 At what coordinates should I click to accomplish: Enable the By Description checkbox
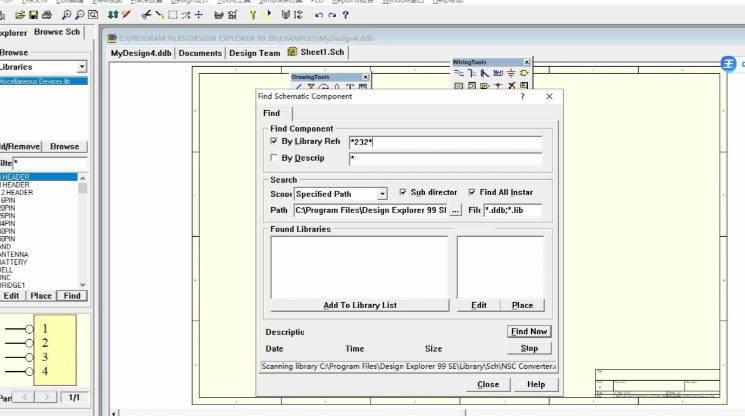pyautogui.click(x=275, y=158)
